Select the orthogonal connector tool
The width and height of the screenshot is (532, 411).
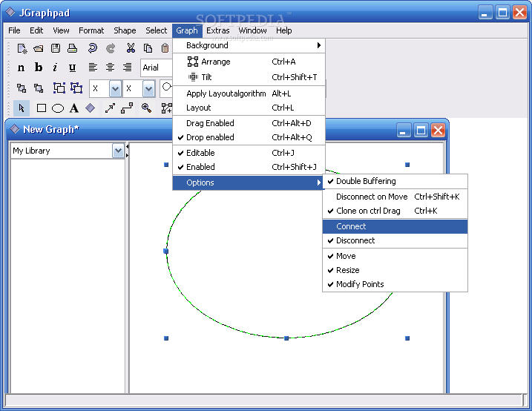tap(127, 108)
